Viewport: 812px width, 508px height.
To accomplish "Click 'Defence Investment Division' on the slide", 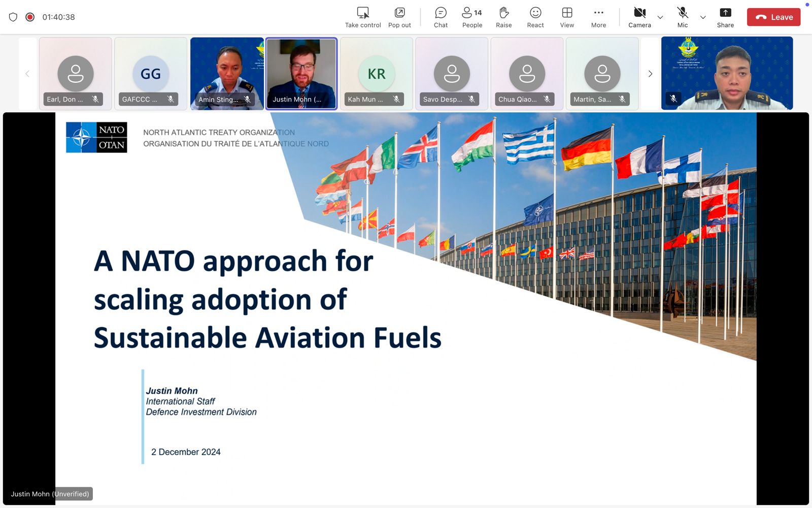I will click(x=201, y=412).
